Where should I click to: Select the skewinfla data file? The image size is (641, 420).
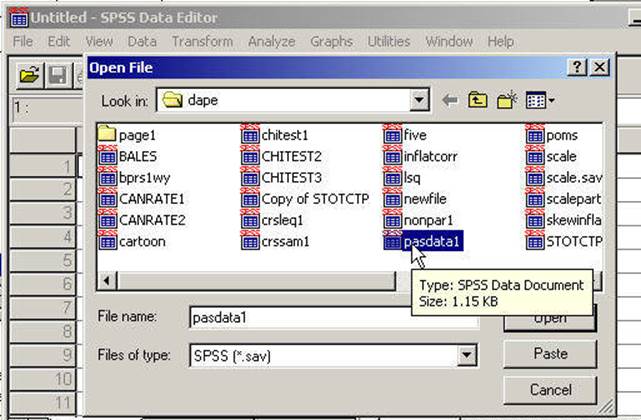[x=564, y=220]
